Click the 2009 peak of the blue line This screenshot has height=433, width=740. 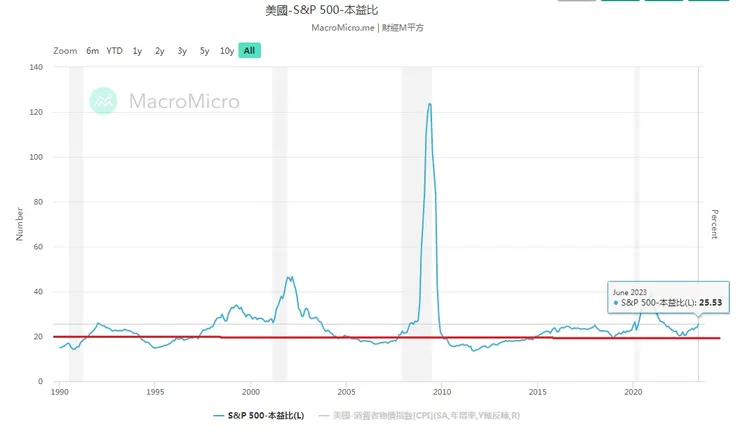[429, 103]
